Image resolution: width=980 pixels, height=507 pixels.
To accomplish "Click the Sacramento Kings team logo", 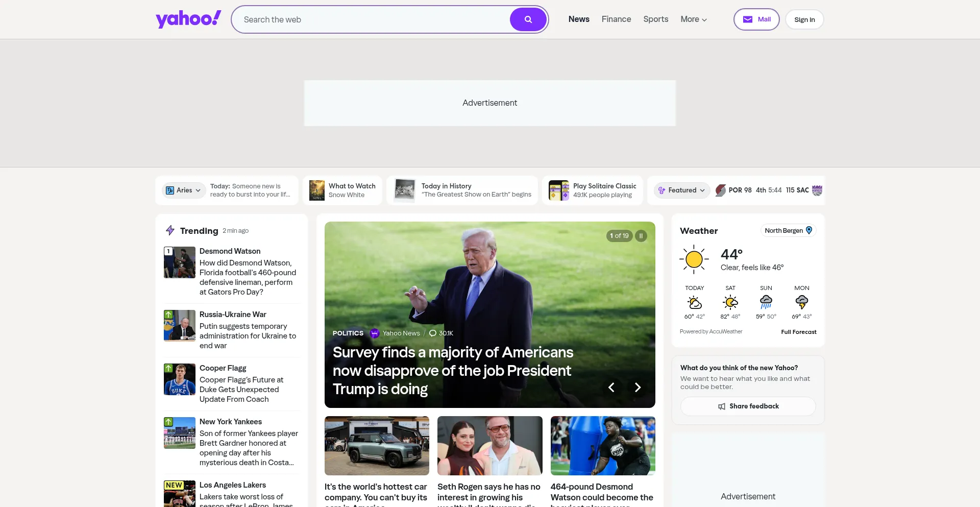I will pyautogui.click(x=817, y=190).
